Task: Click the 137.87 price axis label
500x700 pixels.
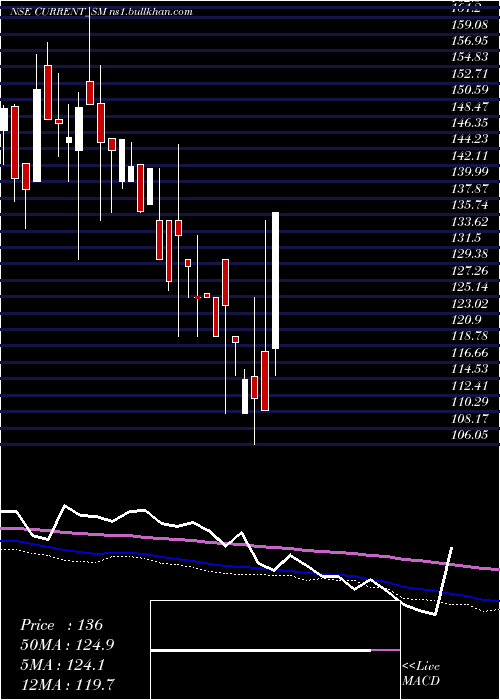Action: point(470,188)
